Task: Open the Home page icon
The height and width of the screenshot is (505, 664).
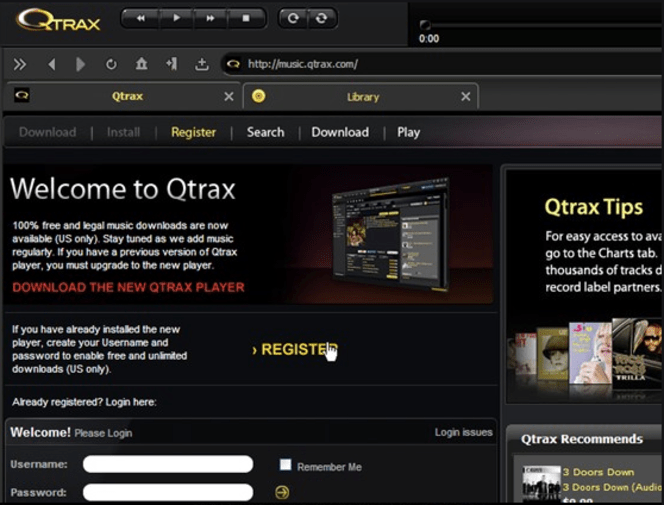Action: point(141,64)
